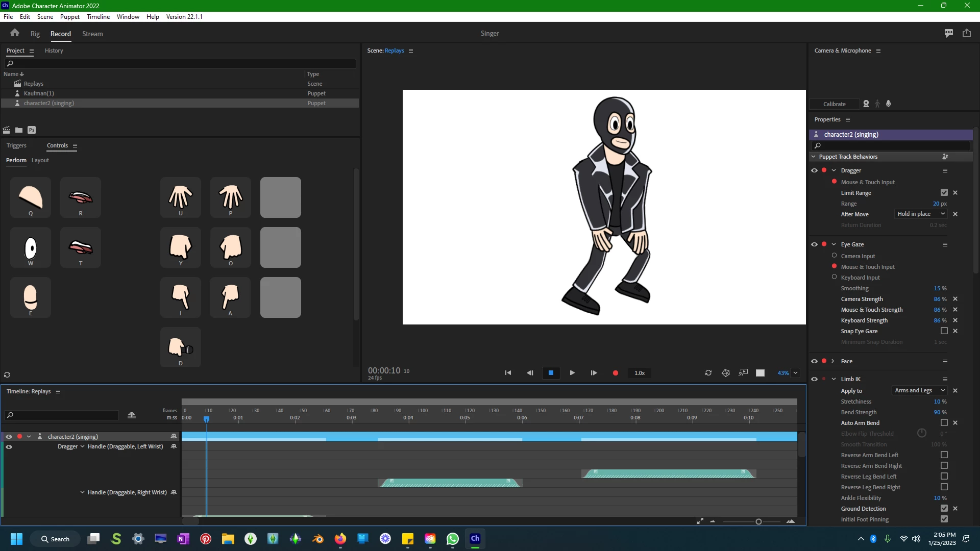Uncheck Limit Range in Dragger behavior

tap(944, 193)
